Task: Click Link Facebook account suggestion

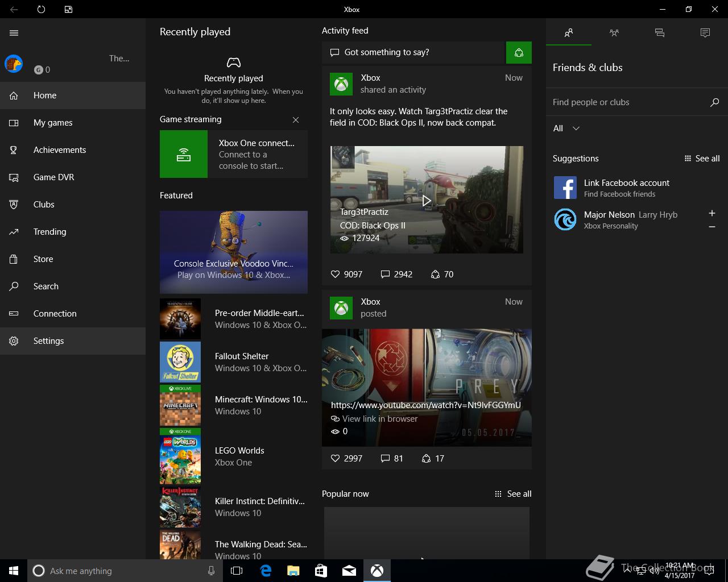Action: pyautogui.click(x=637, y=188)
